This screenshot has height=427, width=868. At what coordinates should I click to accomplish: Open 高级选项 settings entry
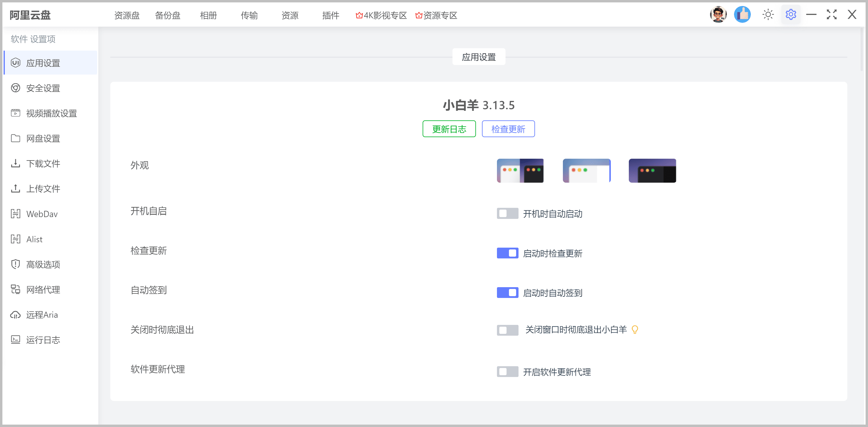(51, 264)
